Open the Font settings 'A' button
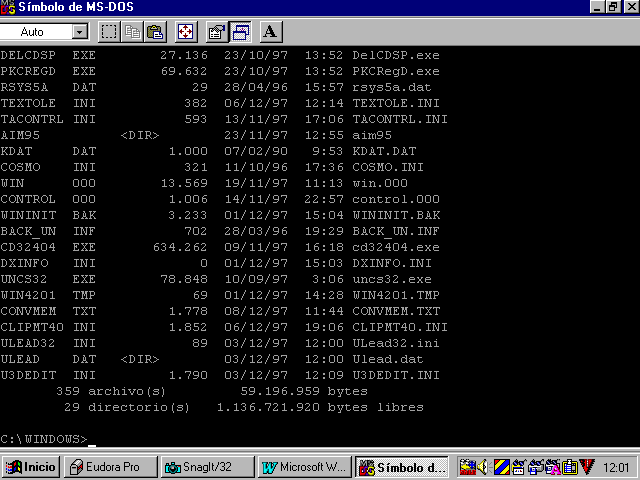The image size is (640, 480). (x=270, y=32)
